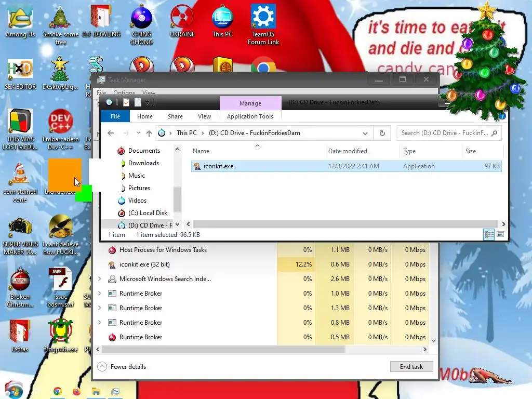532x399 pixels.
Task: Select the issac bdsm.swf file icon
Action: tap(60, 288)
